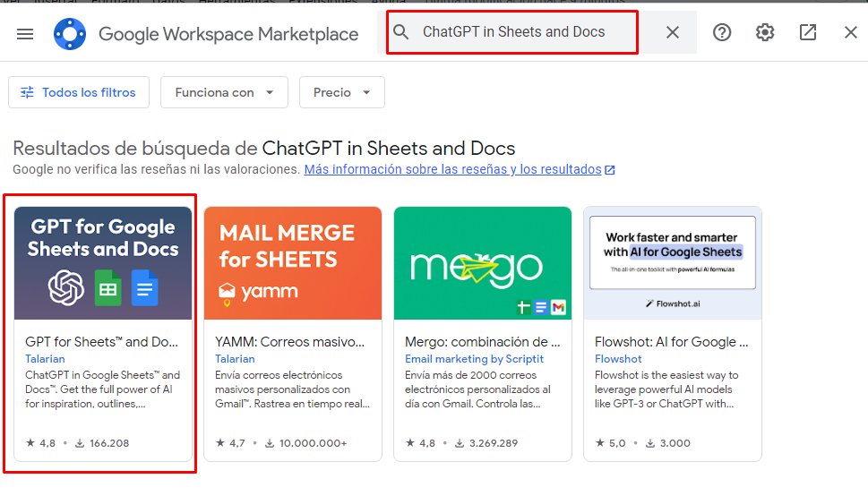Image resolution: width=868 pixels, height=496 pixels.
Task: Click the Talarian developer under YAMM
Action: click(235, 359)
